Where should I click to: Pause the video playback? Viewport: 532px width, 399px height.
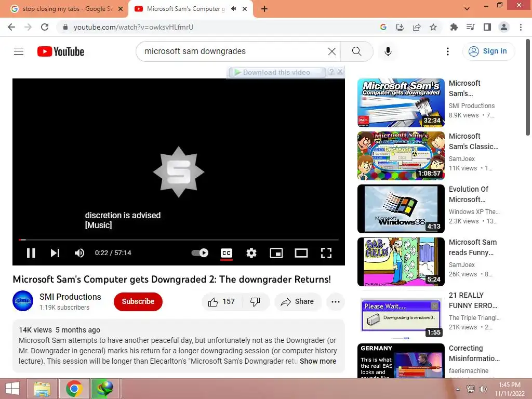pos(31,253)
